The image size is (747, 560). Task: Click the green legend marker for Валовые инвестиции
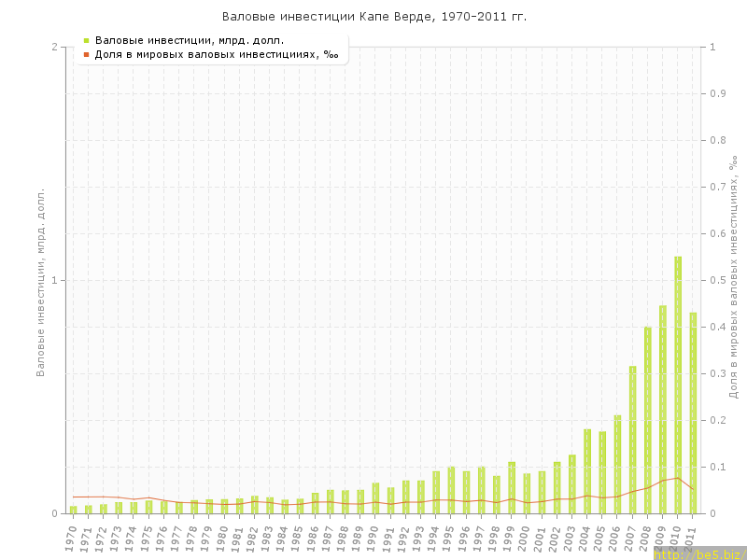pyautogui.click(x=86, y=40)
